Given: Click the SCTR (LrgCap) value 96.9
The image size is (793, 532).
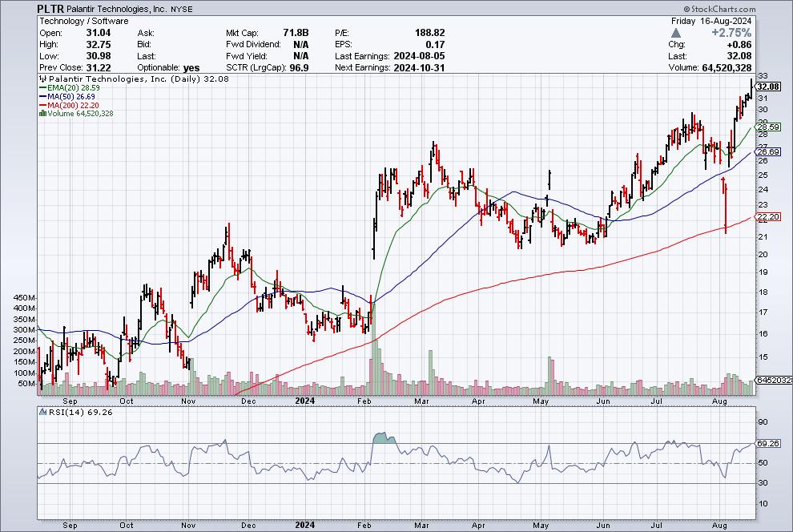Looking at the screenshot, I should coord(300,68).
